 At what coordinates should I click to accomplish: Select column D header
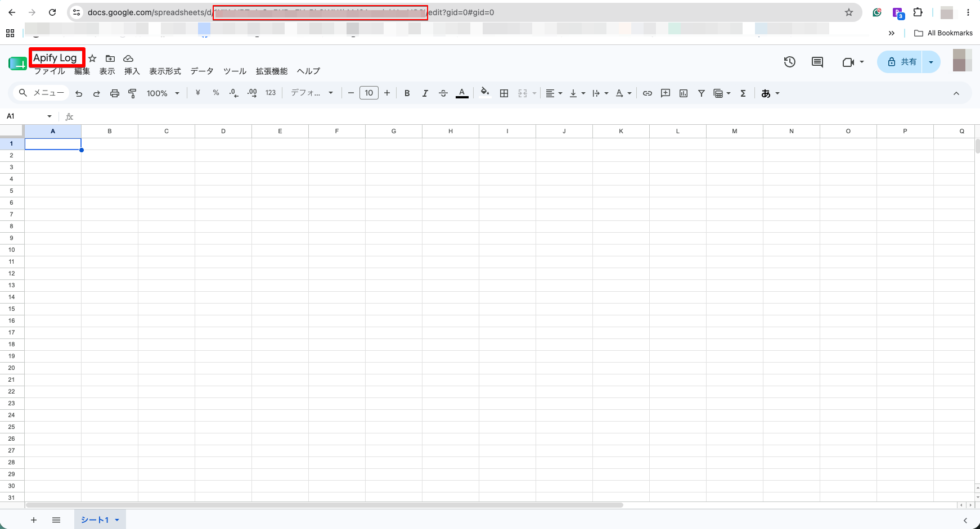(223, 131)
